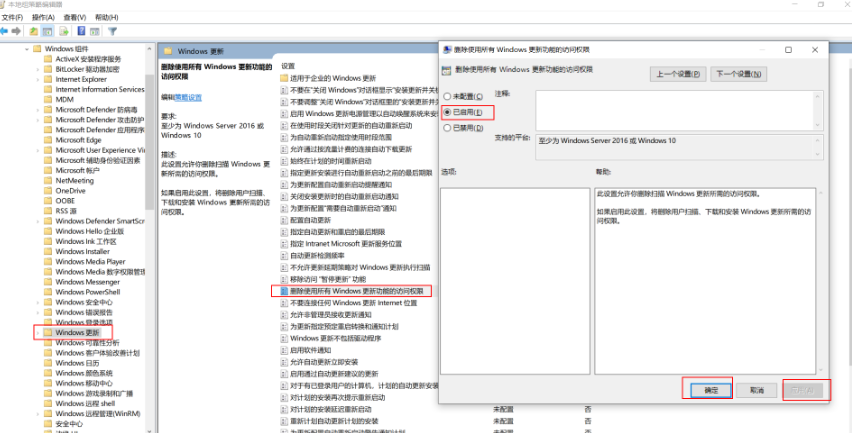Click the filter funnel toolbar icon
This screenshot has height=433, width=852.
tap(112, 31)
